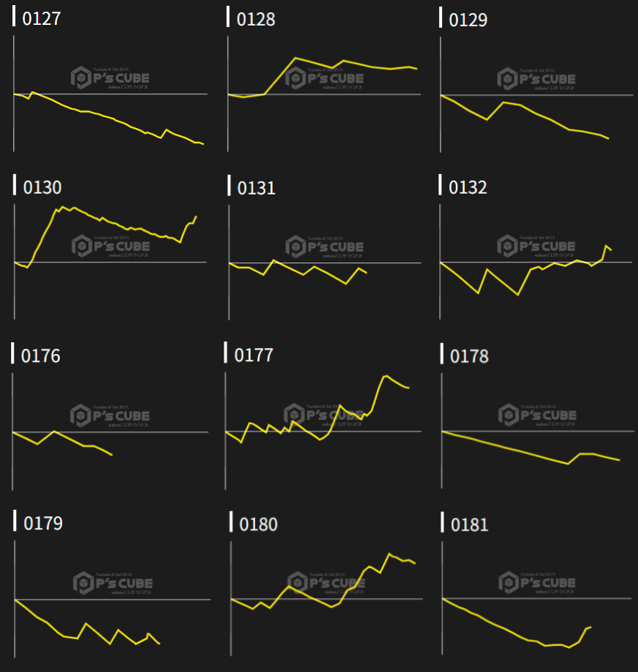This screenshot has width=638, height=672.
Task: Click the P's CUBE logo in chart 0131
Action: click(324, 246)
